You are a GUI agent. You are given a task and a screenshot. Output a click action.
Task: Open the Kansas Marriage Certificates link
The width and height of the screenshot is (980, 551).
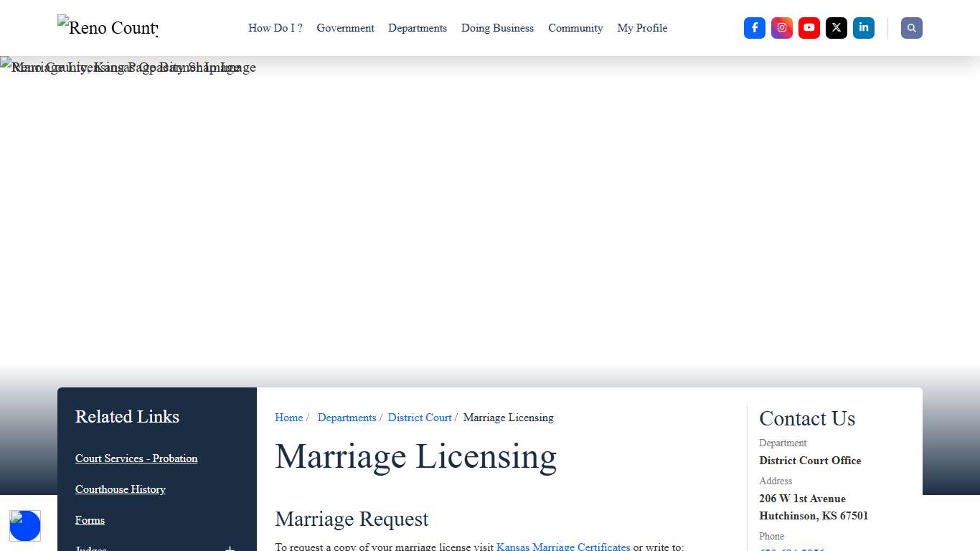tap(562, 547)
